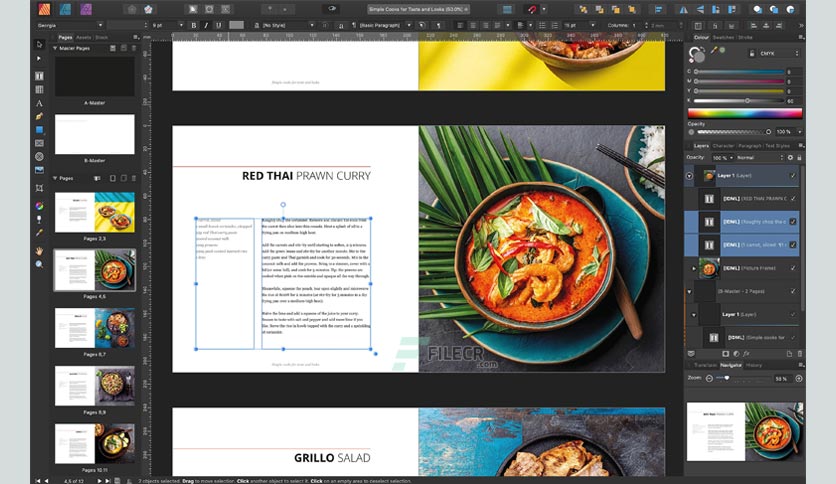Toggle Italic text formatting
This screenshot has width=836, height=484.
pos(206,25)
